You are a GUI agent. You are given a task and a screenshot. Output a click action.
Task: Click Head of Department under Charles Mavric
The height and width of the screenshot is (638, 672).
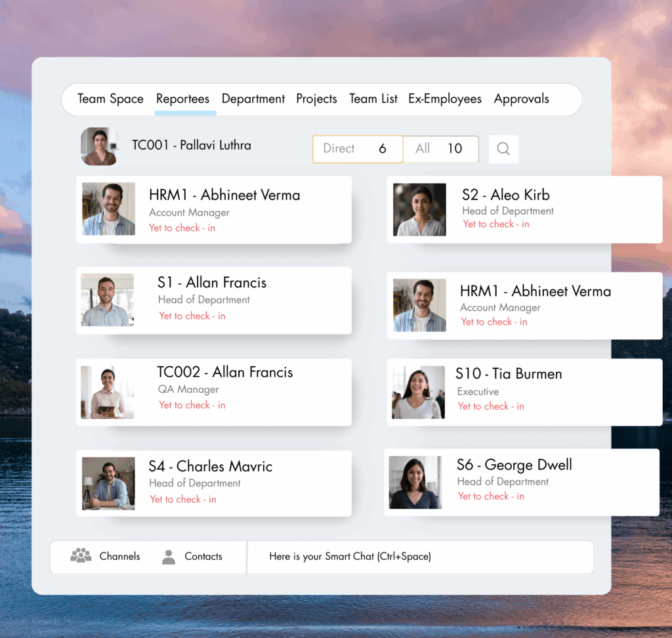194,483
